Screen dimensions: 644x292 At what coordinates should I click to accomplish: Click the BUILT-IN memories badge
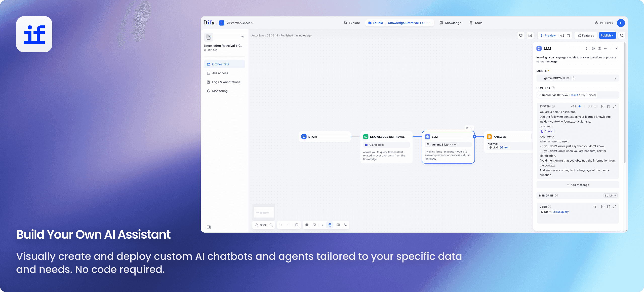tap(610, 196)
